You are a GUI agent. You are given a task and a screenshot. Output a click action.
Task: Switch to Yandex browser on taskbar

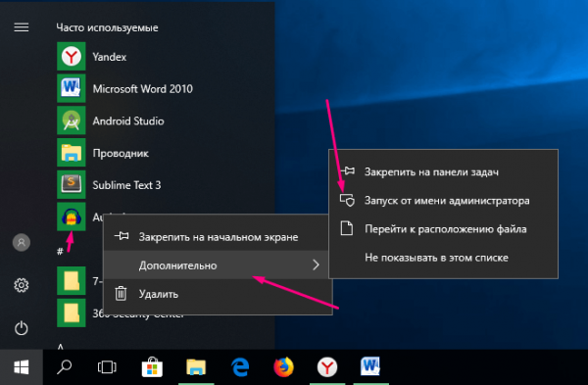tap(327, 367)
